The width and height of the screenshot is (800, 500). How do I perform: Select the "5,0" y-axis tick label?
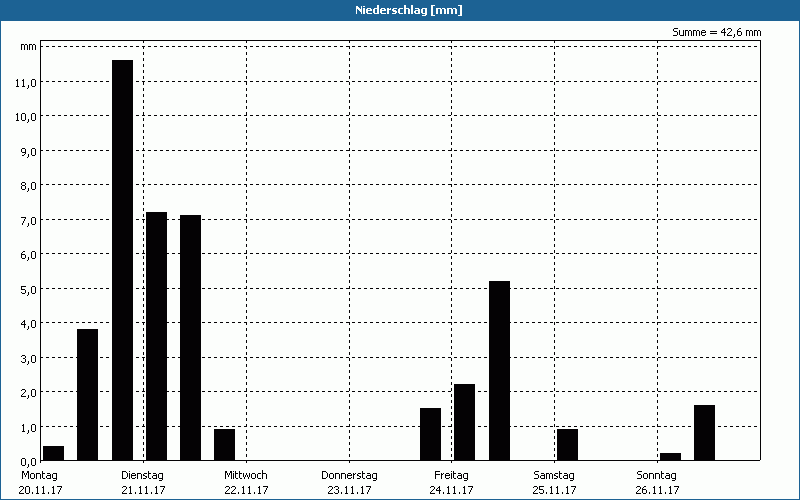[29, 289]
